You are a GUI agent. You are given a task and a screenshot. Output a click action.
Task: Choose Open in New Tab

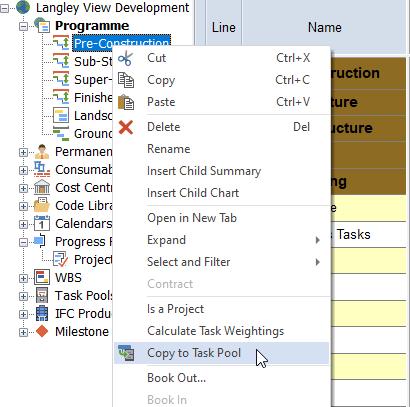point(221,218)
